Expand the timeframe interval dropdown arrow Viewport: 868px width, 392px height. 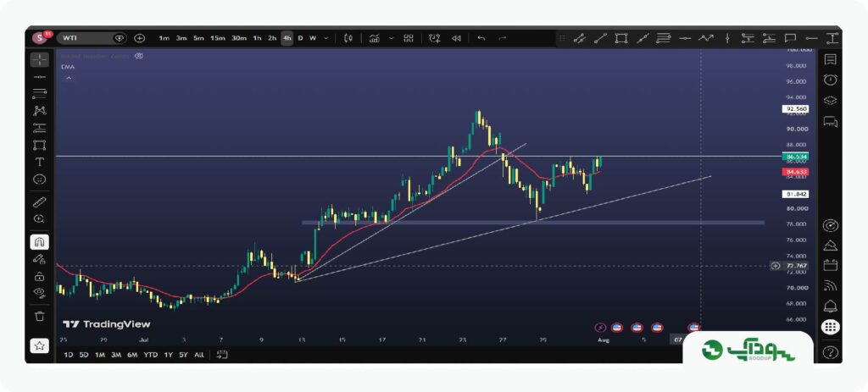pyautogui.click(x=326, y=38)
